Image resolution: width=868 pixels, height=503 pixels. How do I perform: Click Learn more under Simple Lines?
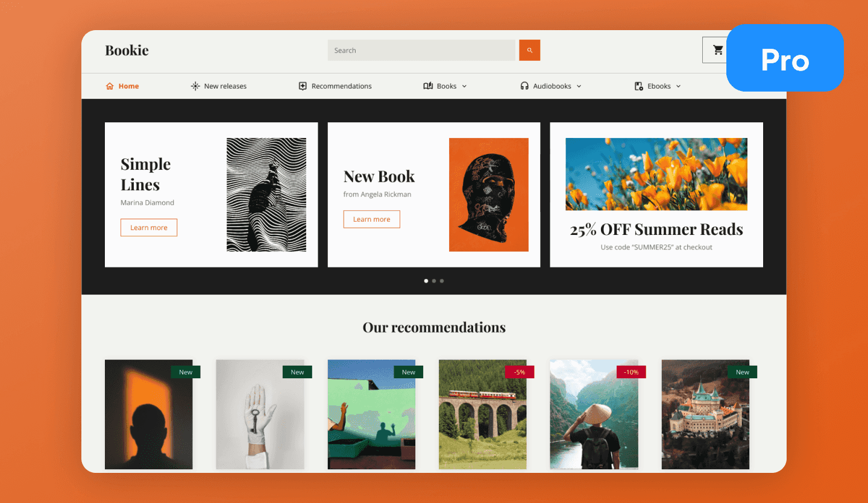(x=149, y=228)
